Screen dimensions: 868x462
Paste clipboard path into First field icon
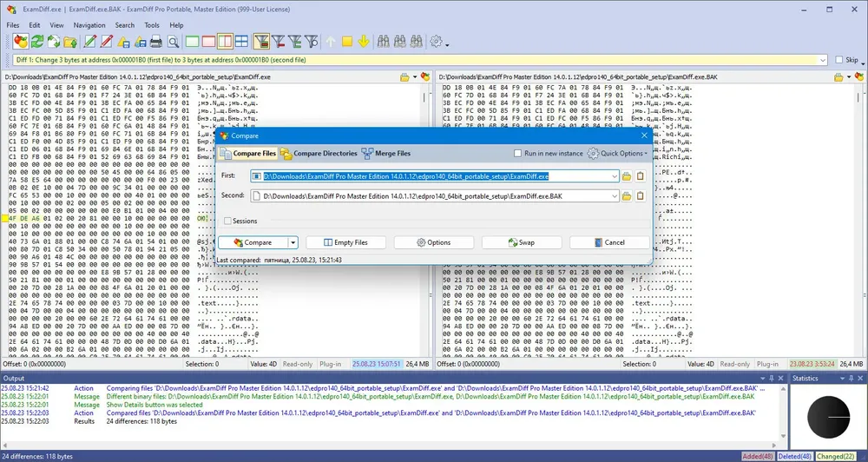click(x=641, y=176)
